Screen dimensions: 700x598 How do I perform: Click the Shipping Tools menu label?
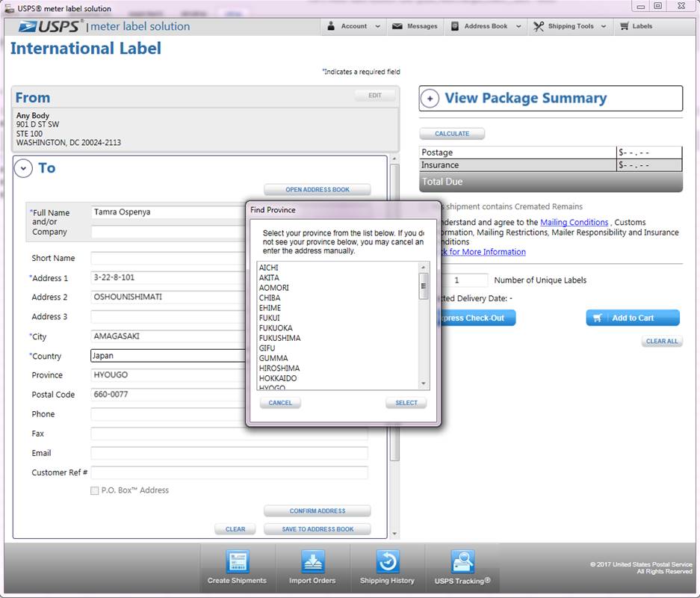[x=571, y=26]
